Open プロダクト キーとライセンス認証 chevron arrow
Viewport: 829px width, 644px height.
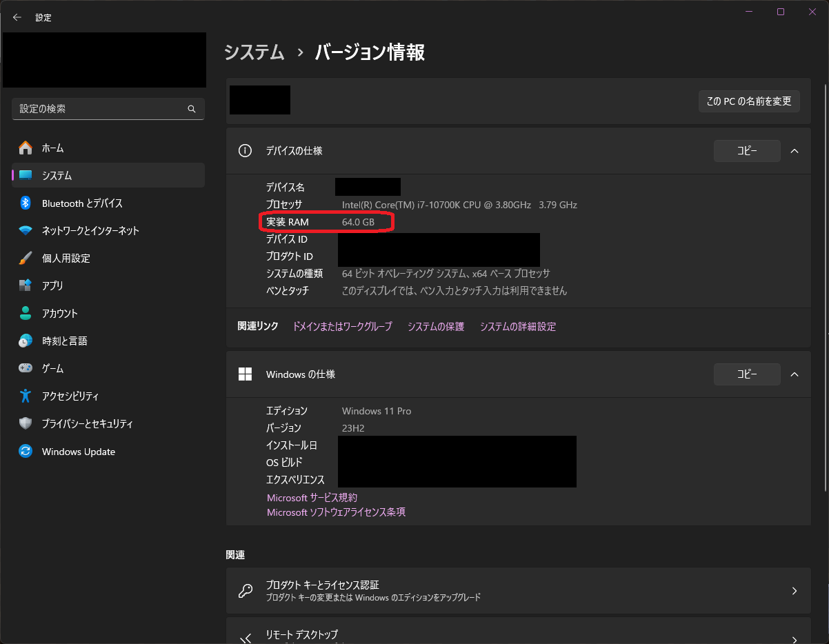pos(795,591)
